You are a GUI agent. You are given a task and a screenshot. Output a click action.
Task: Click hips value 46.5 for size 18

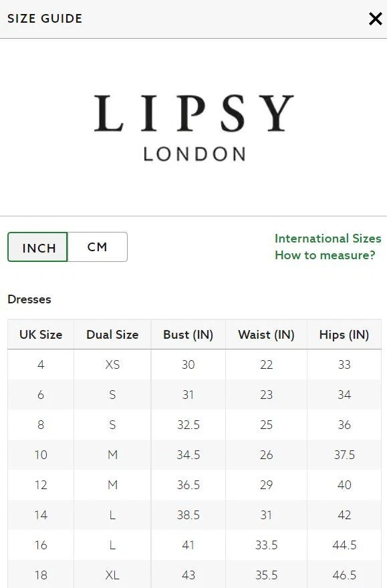344,575
